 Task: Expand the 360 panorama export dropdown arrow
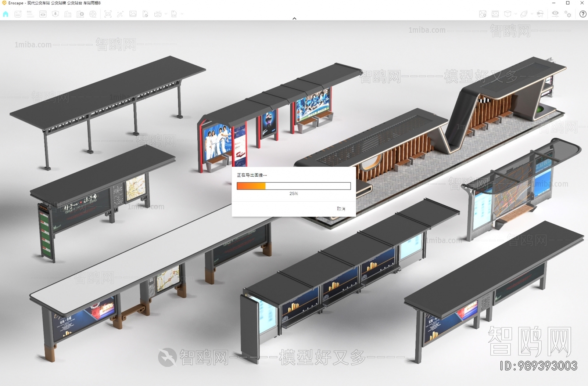tap(166, 14)
